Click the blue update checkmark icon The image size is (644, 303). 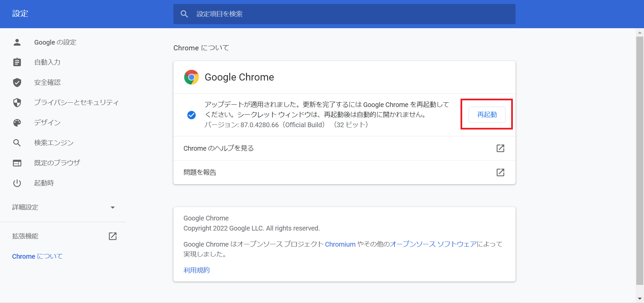coord(192,115)
